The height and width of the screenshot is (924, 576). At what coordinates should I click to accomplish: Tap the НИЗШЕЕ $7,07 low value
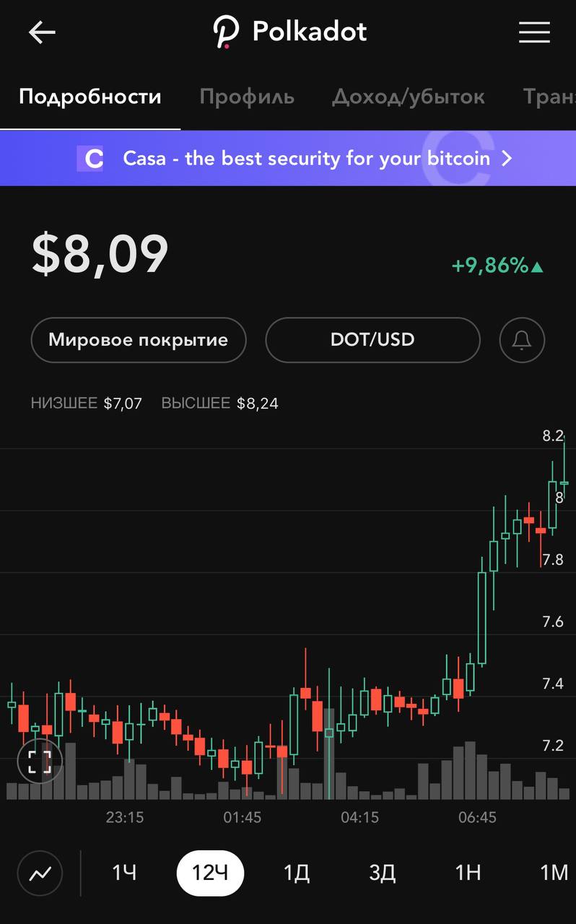click(87, 404)
